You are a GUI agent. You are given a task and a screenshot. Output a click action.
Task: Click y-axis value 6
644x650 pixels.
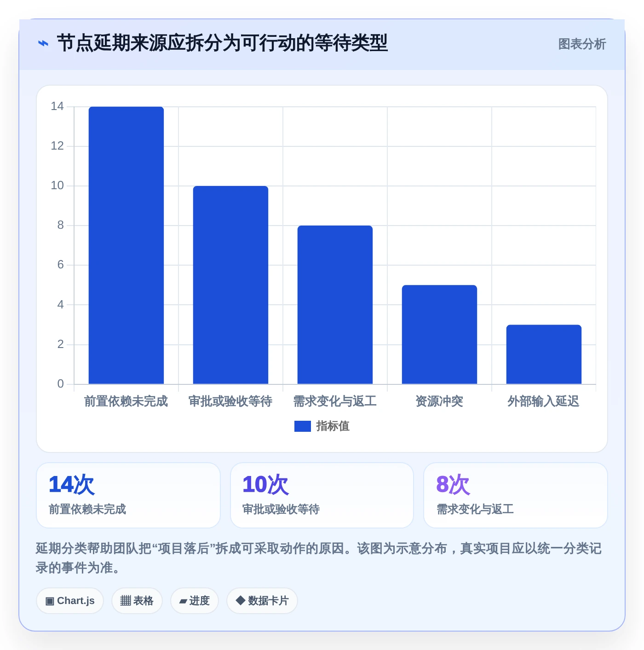pos(60,265)
